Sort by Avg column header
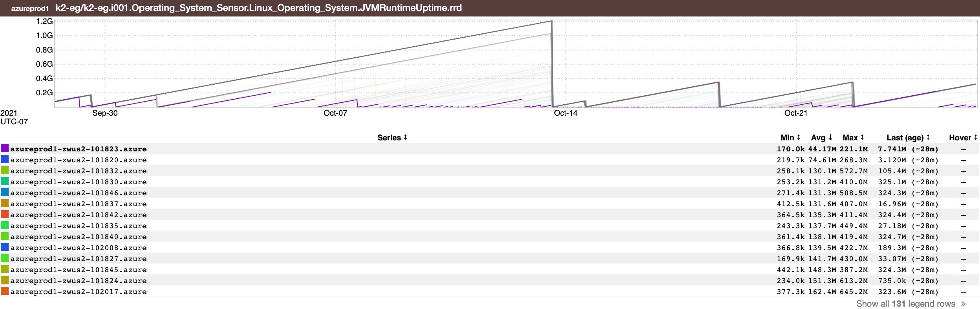 [x=821, y=138]
